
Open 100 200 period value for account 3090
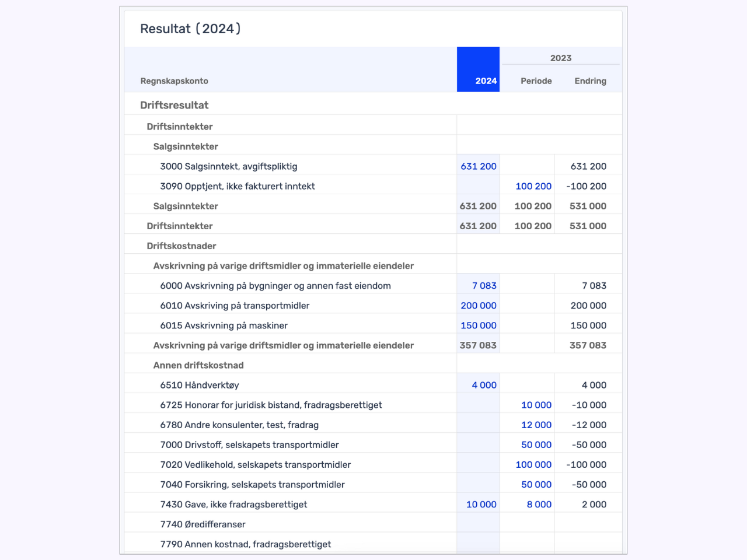tap(533, 186)
